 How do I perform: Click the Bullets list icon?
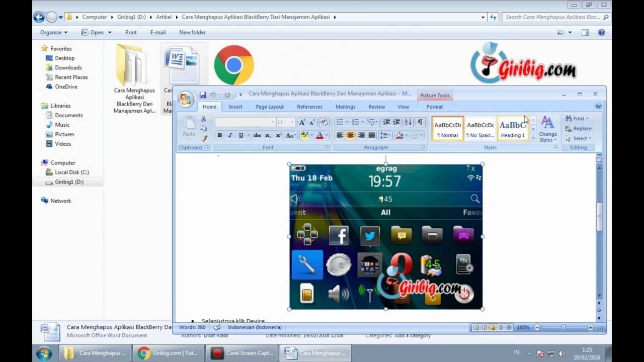340,122
